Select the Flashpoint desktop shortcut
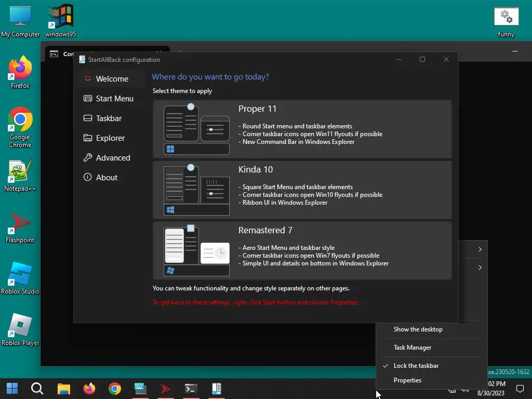 tap(20, 228)
